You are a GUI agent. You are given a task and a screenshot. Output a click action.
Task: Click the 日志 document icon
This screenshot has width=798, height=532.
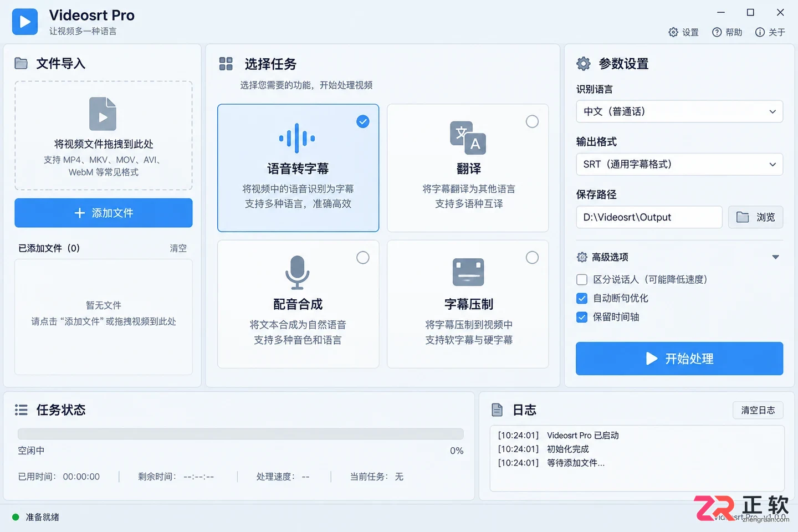(x=497, y=410)
